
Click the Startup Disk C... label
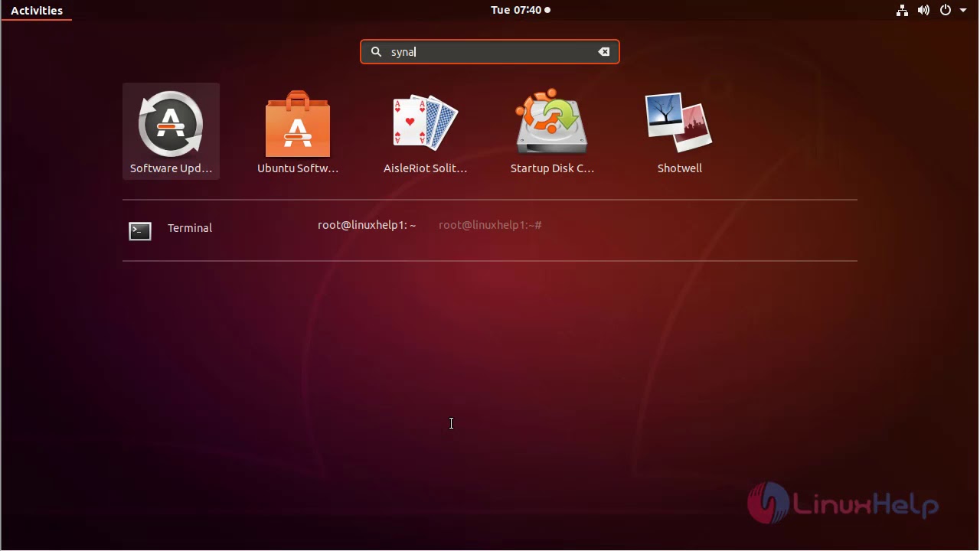[x=552, y=168]
